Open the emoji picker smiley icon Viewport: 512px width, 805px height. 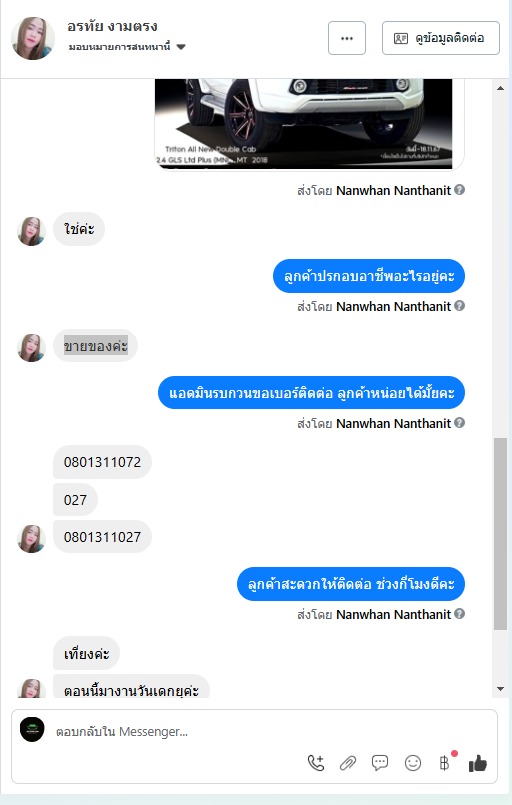pos(412,763)
